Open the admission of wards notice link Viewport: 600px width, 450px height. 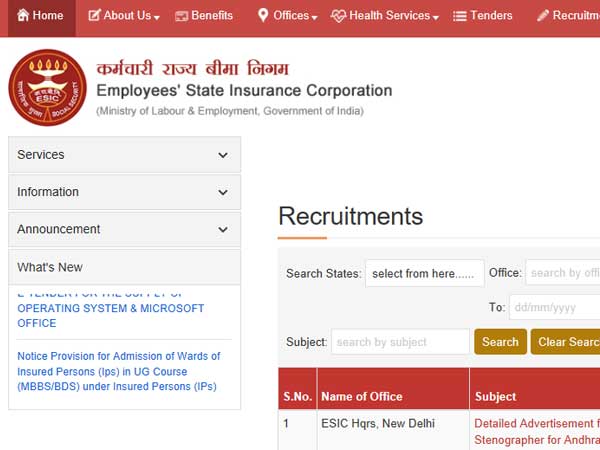[x=119, y=371]
